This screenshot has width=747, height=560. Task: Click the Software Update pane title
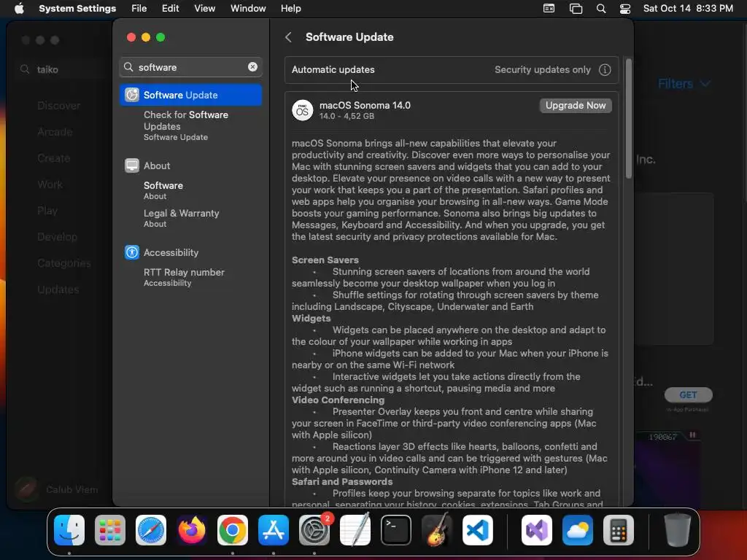click(x=349, y=37)
